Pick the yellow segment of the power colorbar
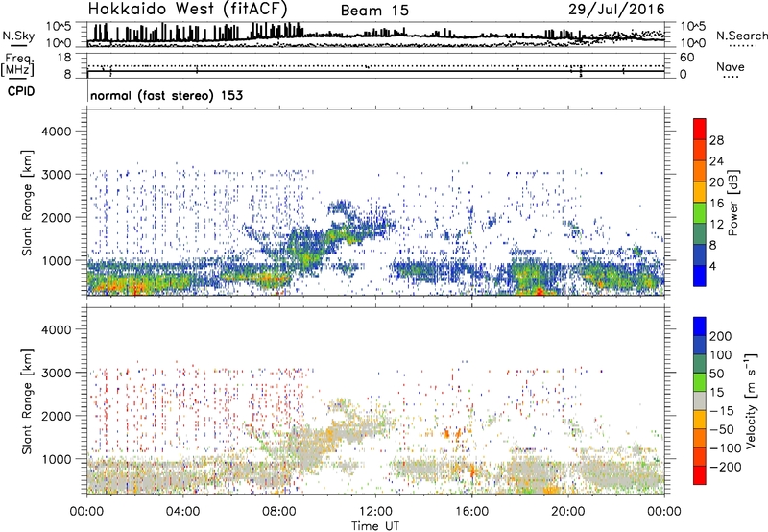This screenshot has width=768, height=532. coord(700,192)
